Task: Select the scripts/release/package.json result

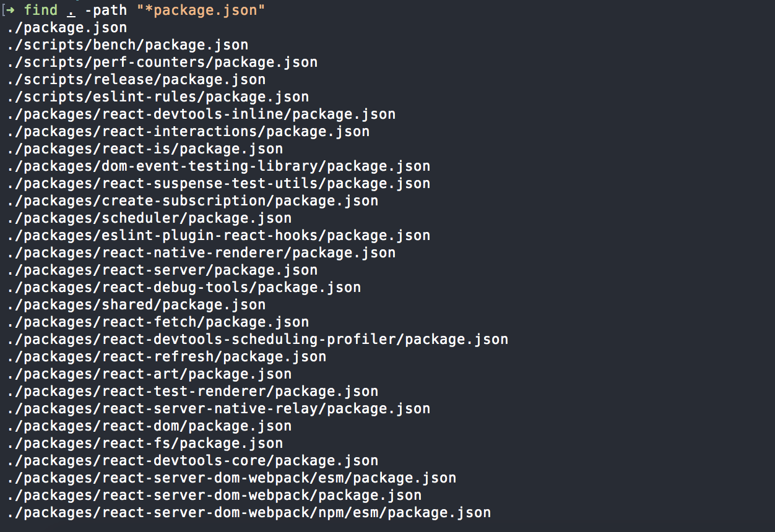Action: pyautogui.click(x=137, y=80)
